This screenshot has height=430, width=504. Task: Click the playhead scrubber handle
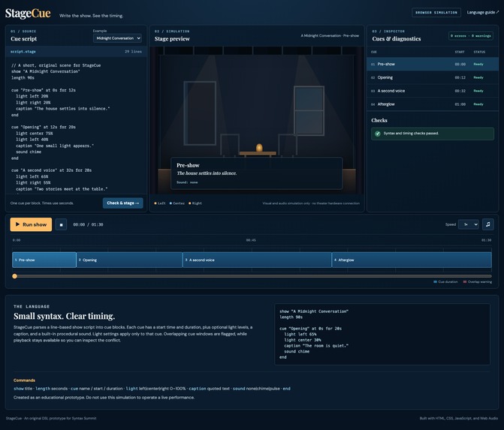[14, 276]
